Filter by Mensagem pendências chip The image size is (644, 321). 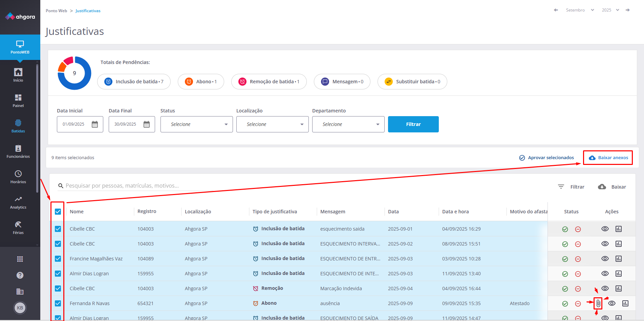pos(342,82)
